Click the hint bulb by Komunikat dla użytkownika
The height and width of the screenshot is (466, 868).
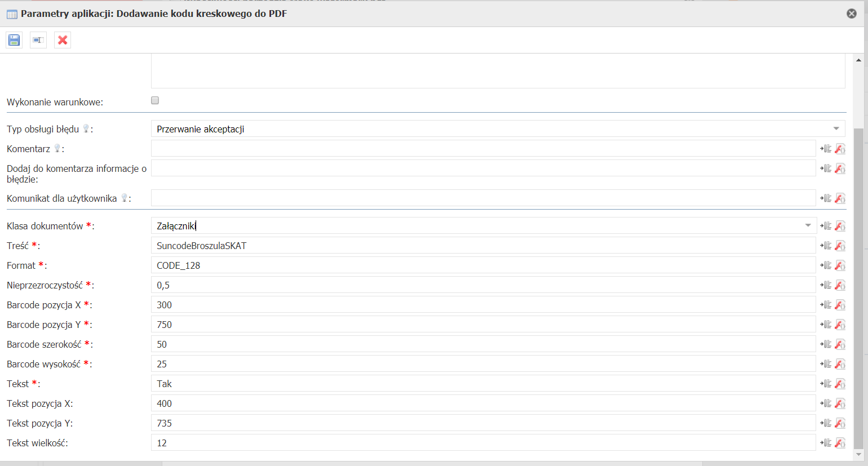coord(125,198)
